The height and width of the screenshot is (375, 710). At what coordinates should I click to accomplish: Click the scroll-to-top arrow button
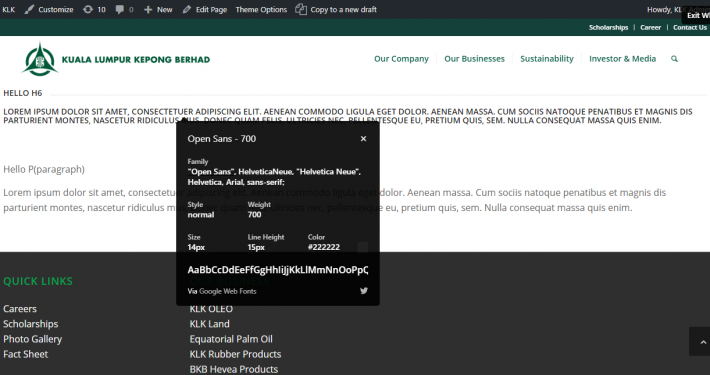[x=701, y=341]
